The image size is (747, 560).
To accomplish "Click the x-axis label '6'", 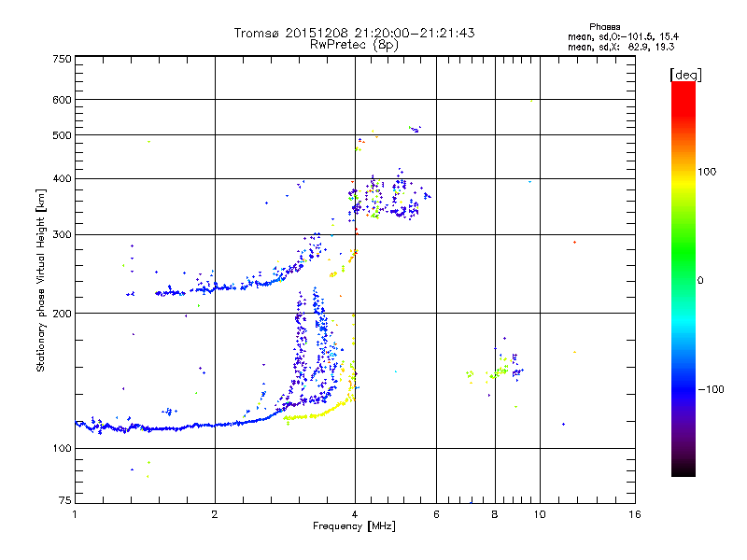I will 436,514.
